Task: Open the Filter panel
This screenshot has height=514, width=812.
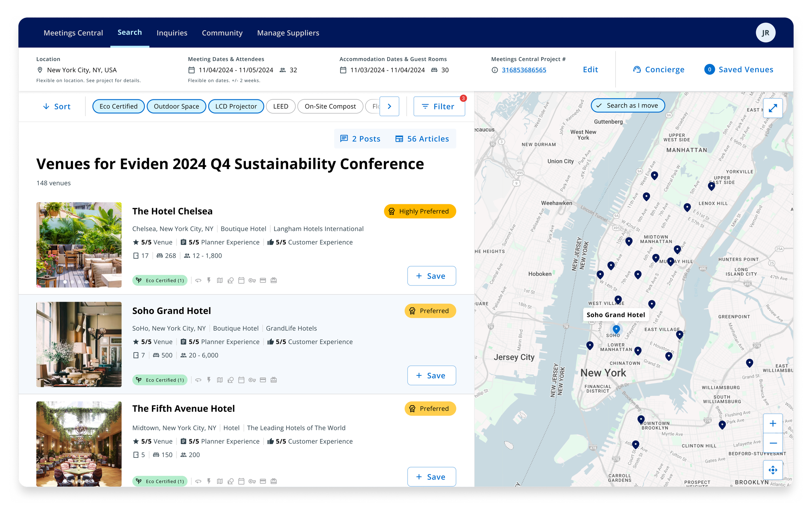Action: (x=439, y=106)
